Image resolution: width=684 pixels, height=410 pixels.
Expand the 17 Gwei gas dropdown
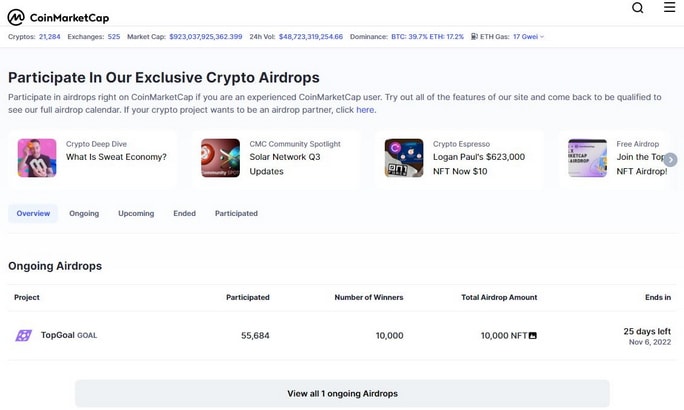click(x=528, y=37)
